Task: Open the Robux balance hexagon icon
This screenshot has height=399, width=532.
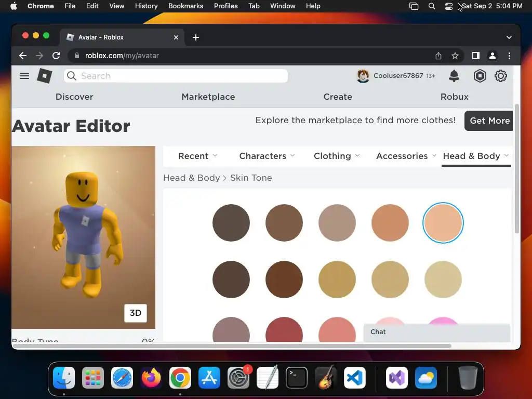Action: pyautogui.click(x=480, y=76)
